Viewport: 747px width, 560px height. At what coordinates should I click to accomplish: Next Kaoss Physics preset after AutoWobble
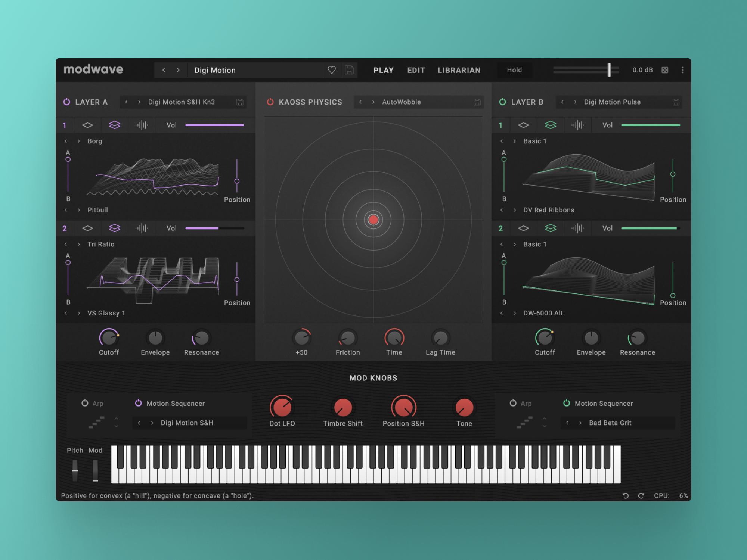pos(373,102)
